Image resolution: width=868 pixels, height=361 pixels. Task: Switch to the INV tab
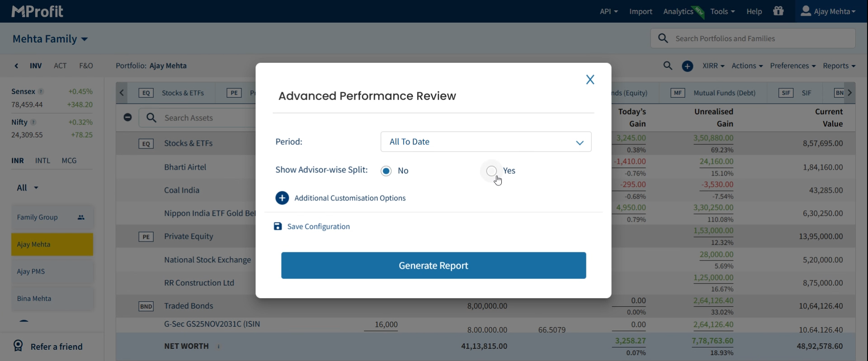tap(36, 66)
